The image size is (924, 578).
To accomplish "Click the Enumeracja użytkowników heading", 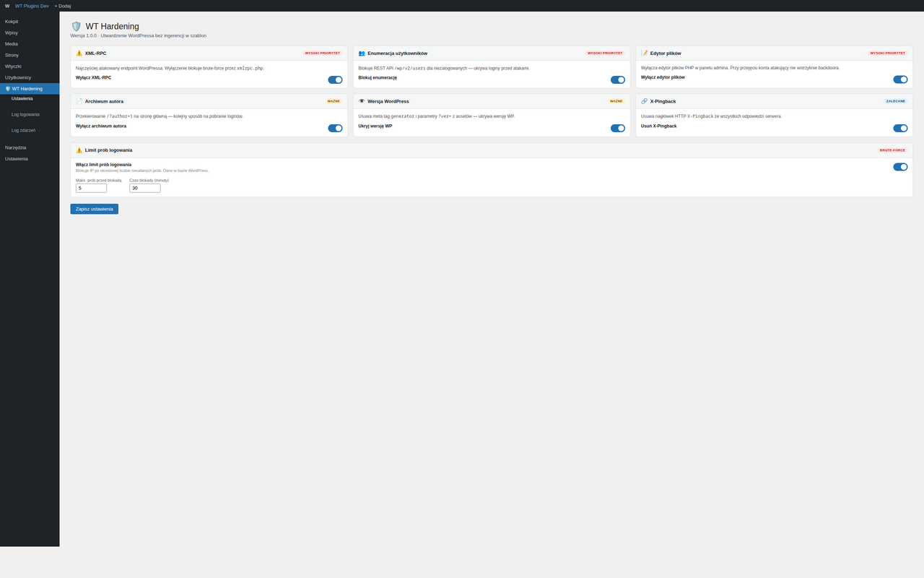I will pos(397,53).
